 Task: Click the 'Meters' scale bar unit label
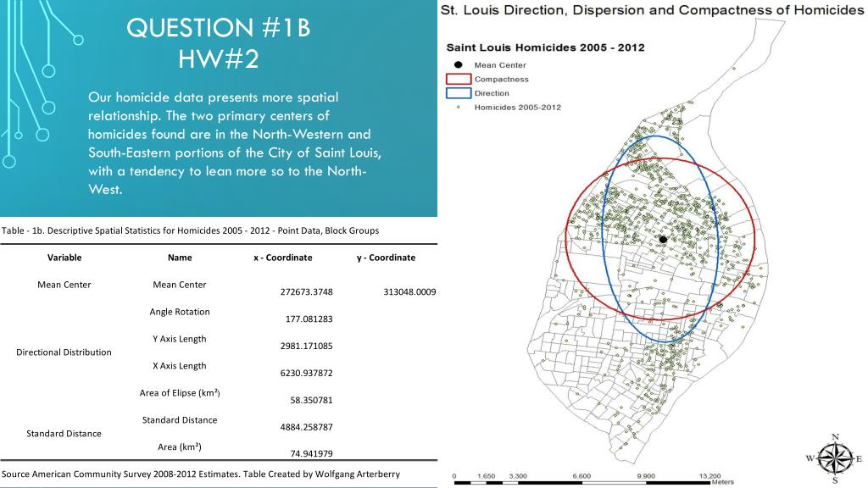(722, 482)
